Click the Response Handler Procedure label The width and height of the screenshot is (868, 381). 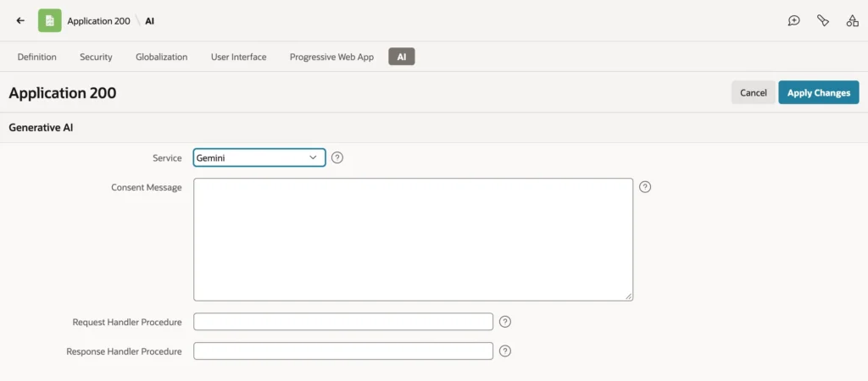(x=124, y=351)
